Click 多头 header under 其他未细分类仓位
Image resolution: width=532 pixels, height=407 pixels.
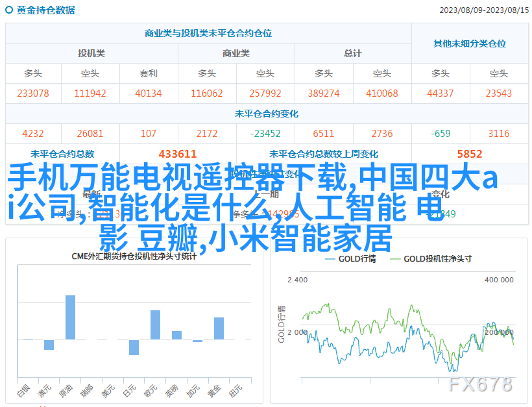[441, 73]
